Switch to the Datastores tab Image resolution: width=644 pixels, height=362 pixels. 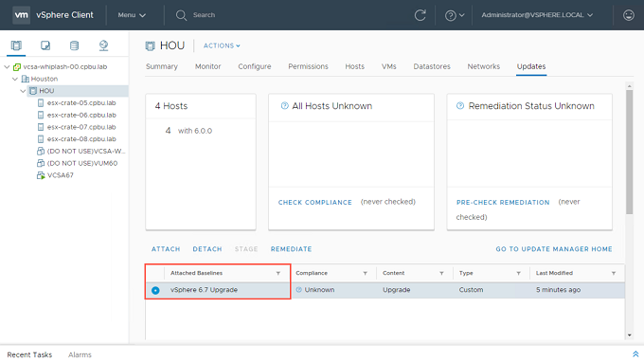(x=432, y=66)
